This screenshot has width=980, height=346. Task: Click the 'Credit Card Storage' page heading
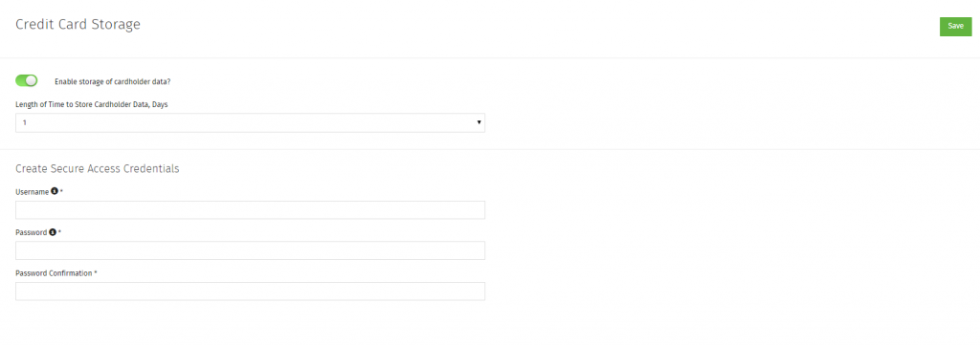click(x=78, y=24)
